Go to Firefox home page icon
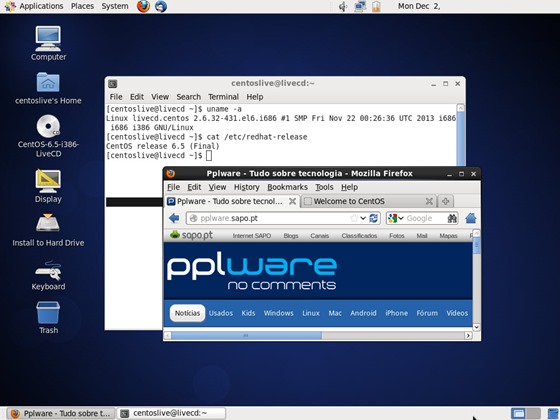 click(471, 218)
